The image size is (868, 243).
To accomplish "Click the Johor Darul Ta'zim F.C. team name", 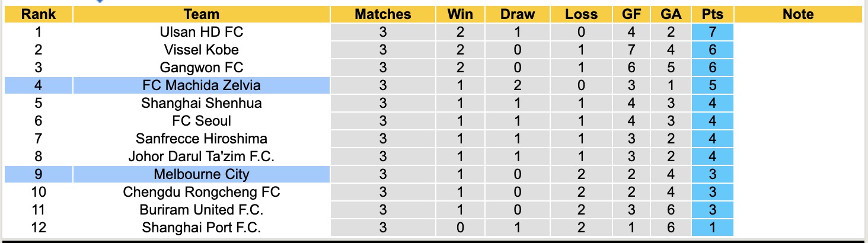I will point(202,156).
